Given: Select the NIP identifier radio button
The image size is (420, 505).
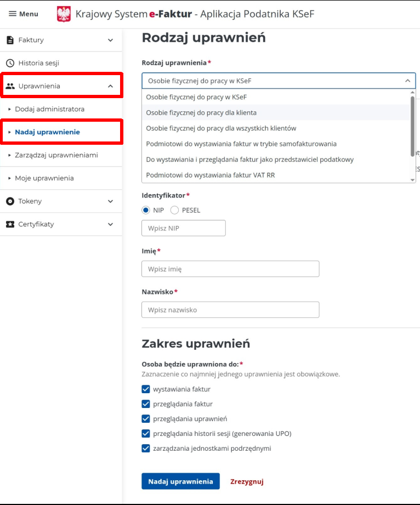Looking at the screenshot, I should click(x=146, y=210).
